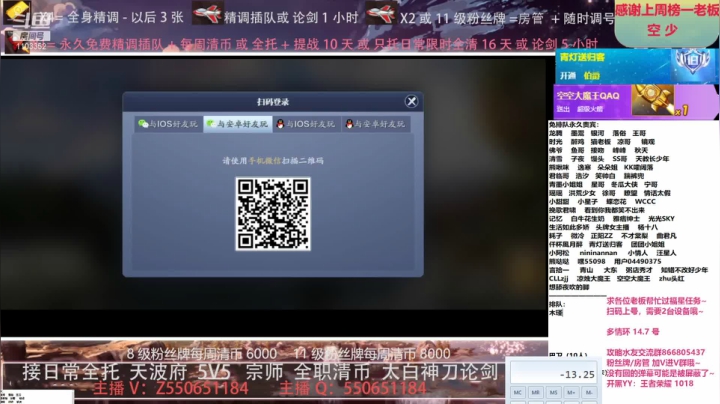The image size is (720, 404).
Task: Click the calculator MS button
Action: point(553,393)
